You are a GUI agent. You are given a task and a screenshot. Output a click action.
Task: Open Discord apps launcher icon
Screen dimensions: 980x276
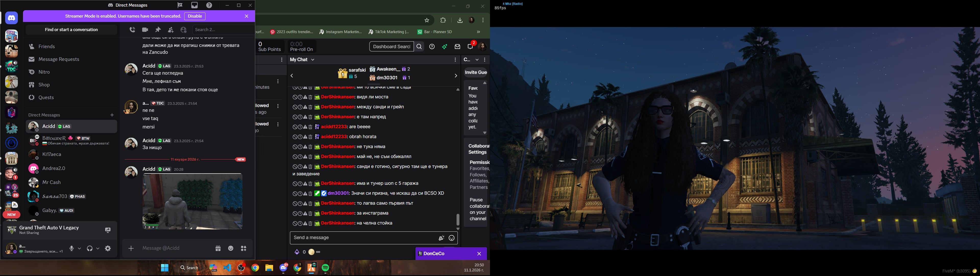(244, 248)
